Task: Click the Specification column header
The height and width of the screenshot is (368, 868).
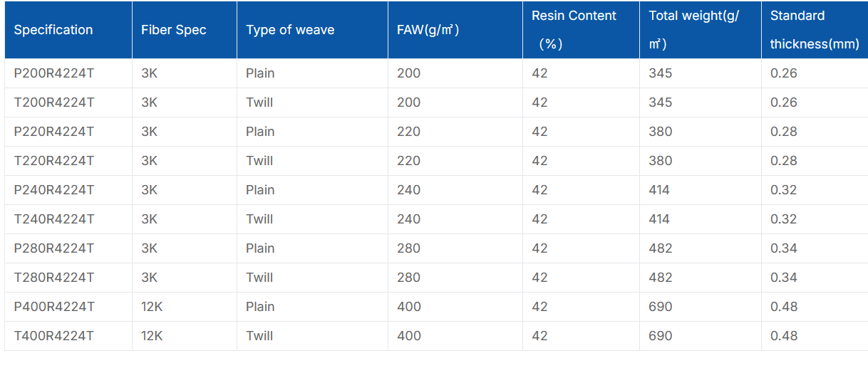Action: point(53,30)
